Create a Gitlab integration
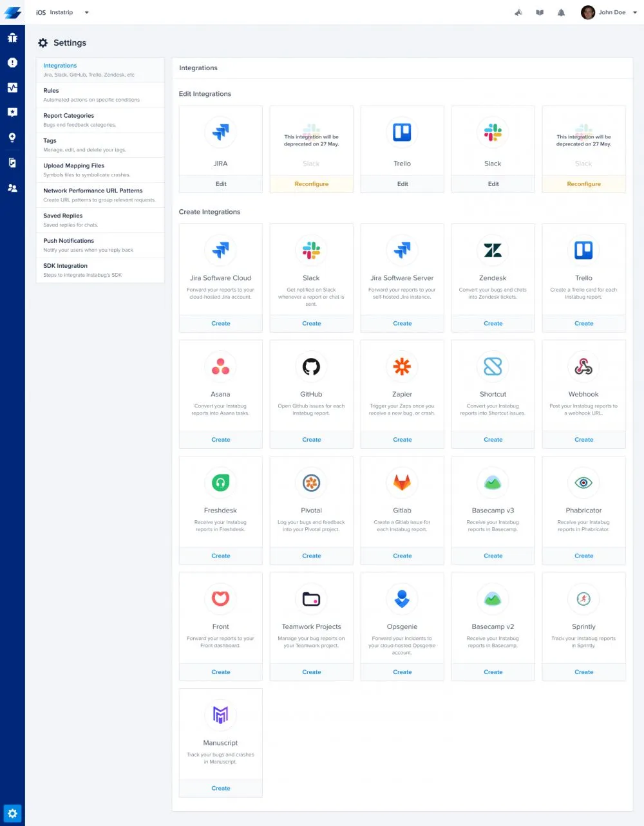Image resolution: width=644 pixels, height=826 pixels. point(402,556)
